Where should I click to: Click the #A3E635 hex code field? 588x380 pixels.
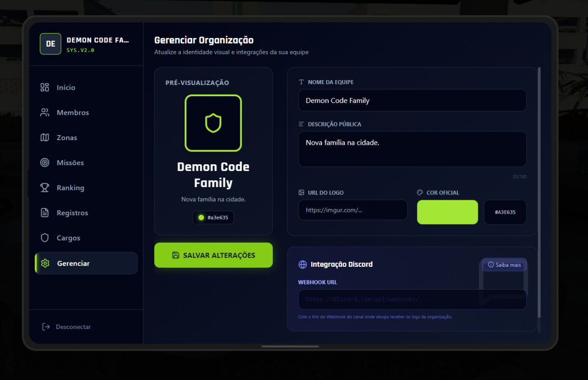[x=505, y=212]
